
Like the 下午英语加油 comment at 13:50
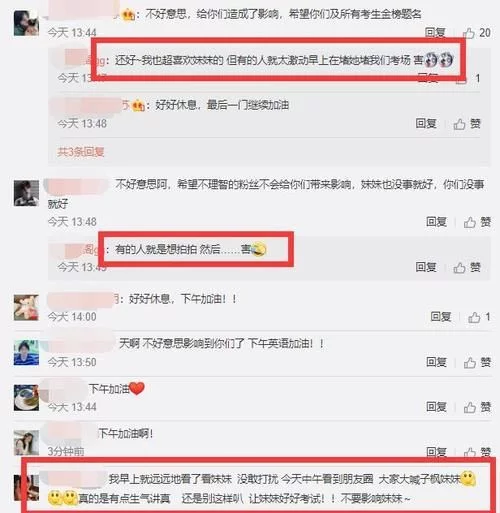pyautogui.click(x=477, y=362)
